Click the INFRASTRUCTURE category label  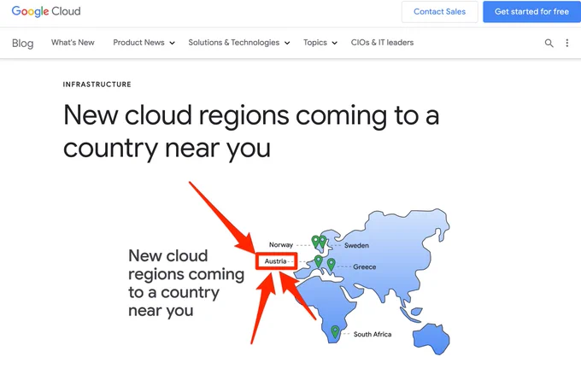[97, 85]
